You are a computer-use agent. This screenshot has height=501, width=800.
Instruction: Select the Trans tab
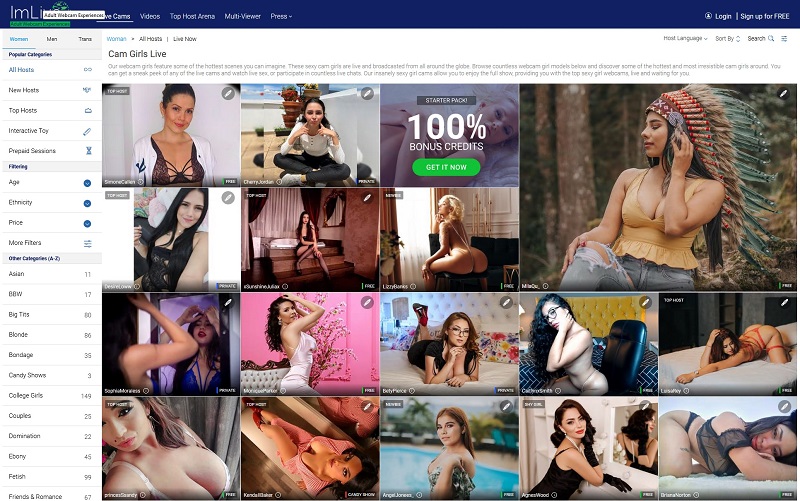[85, 39]
